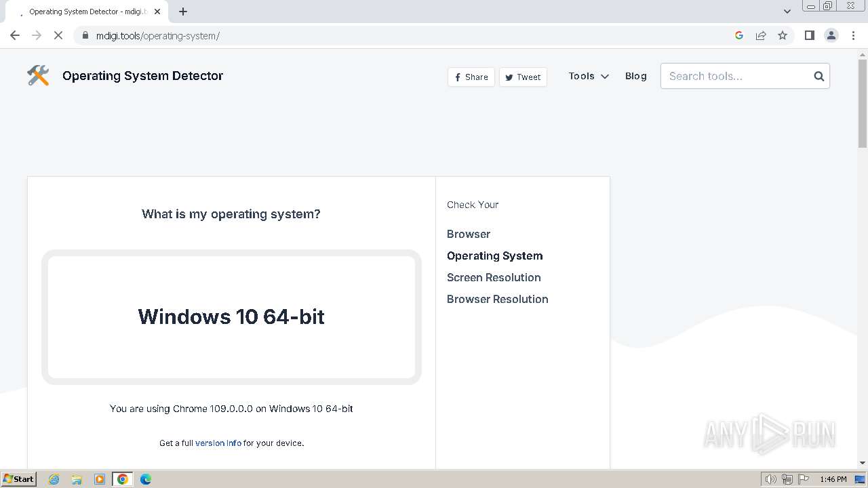Click the show desktop tray icon
The height and width of the screenshot is (488, 868).
(x=860, y=479)
